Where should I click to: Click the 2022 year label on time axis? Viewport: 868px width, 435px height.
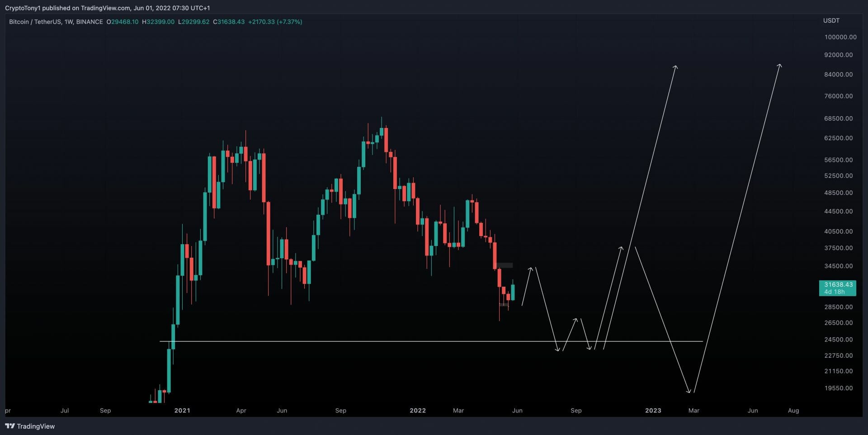[x=417, y=411]
